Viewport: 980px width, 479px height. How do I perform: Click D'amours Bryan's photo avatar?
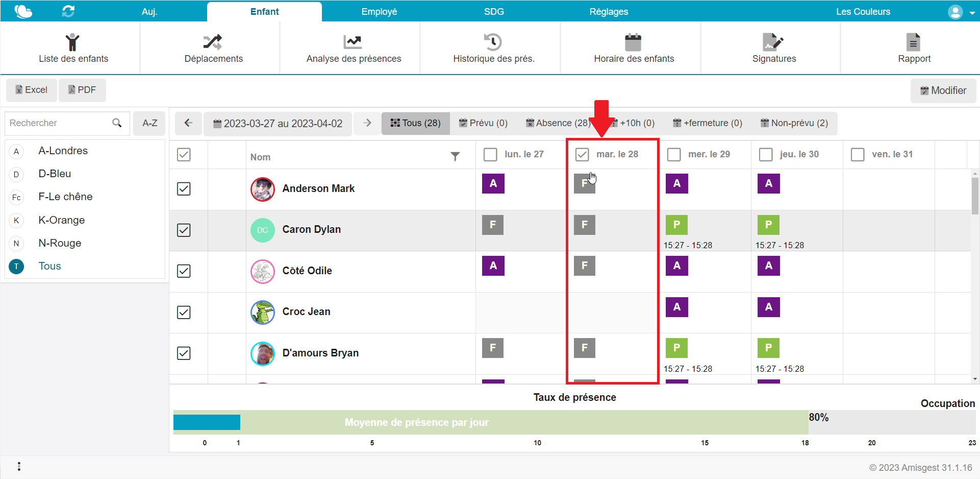[x=263, y=354]
